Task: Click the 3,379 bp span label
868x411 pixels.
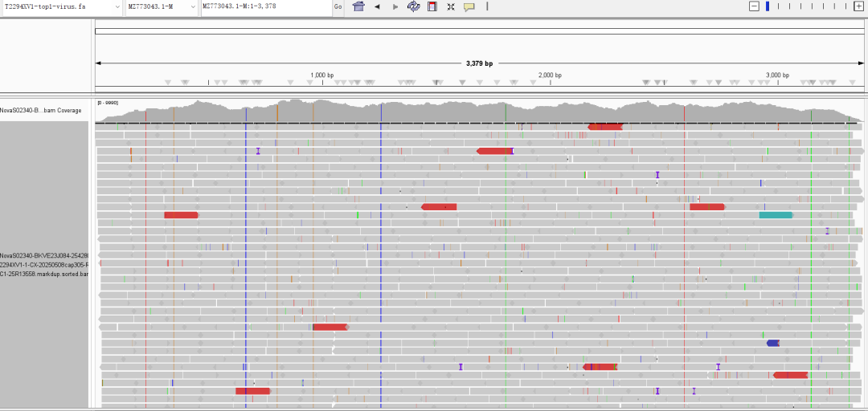Action: tap(479, 63)
